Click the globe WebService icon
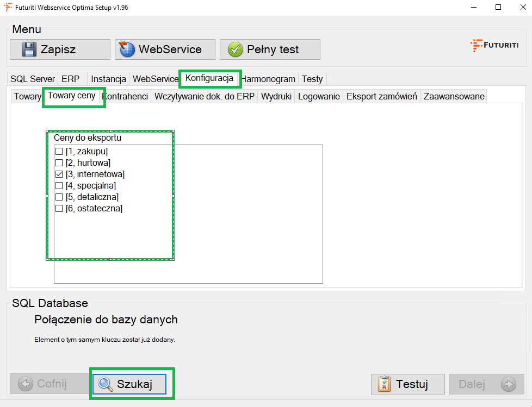Screen dimensions: 532x407 (127, 49)
